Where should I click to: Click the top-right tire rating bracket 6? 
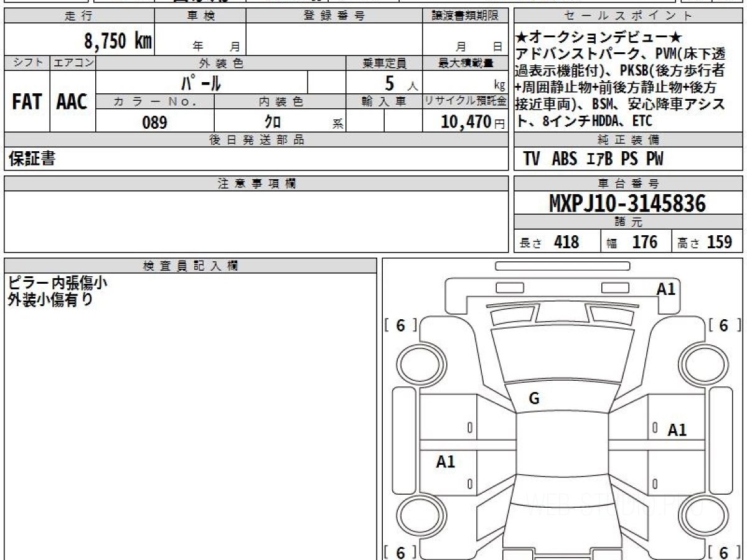coord(723,325)
